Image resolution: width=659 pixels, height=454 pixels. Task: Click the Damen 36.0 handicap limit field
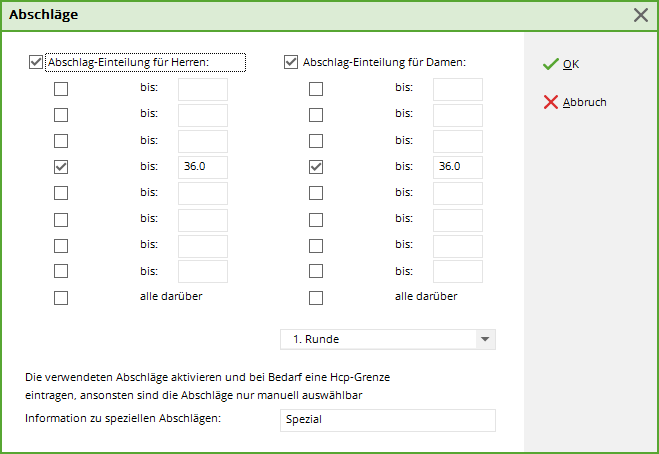click(x=458, y=167)
